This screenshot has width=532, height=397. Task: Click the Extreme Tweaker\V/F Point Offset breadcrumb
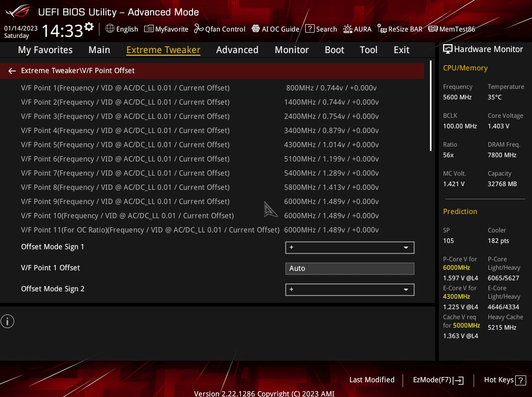tap(78, 70)
